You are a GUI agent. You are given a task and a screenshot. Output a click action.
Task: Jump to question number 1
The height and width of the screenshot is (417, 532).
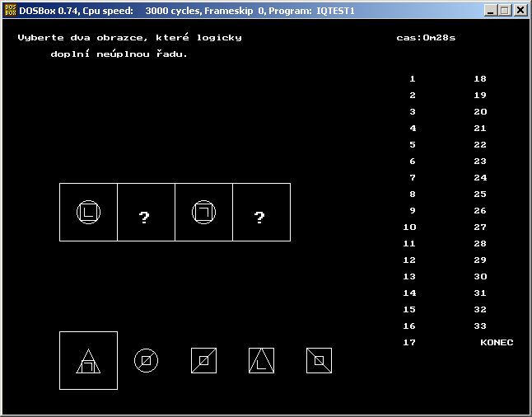pyautogui.click(x=412, y=79)
